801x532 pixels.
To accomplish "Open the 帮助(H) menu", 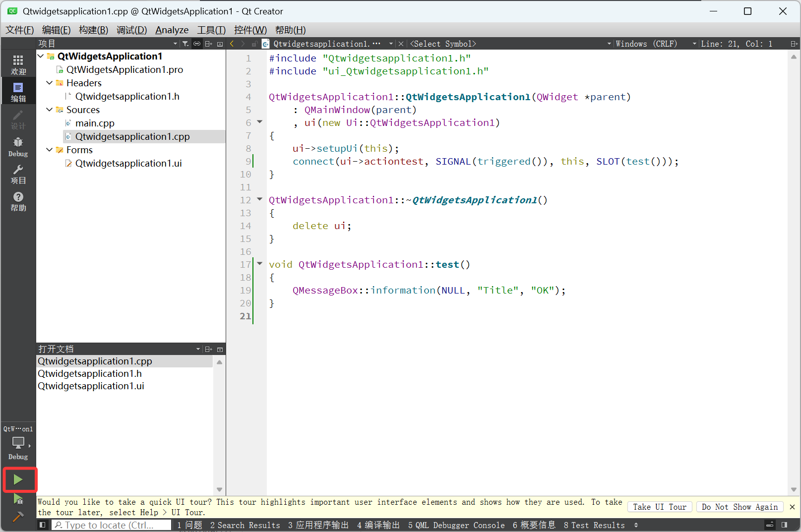I will point(291,30).
